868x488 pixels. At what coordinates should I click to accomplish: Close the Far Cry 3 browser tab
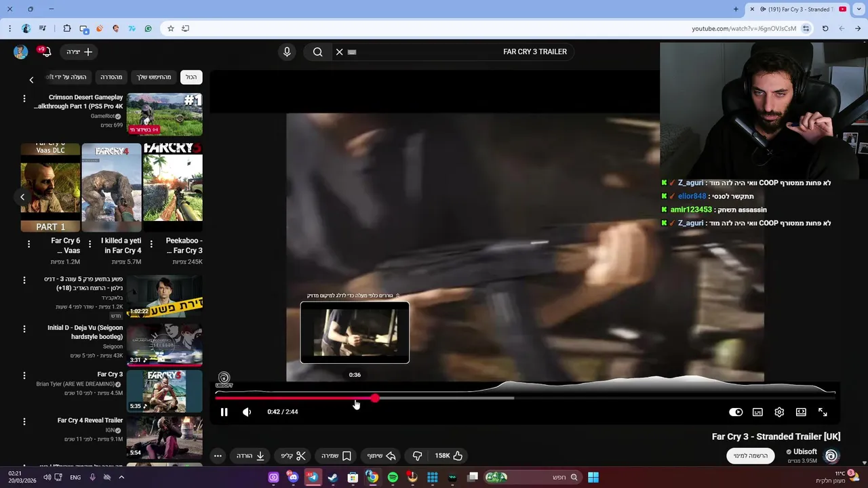[752, 9]
